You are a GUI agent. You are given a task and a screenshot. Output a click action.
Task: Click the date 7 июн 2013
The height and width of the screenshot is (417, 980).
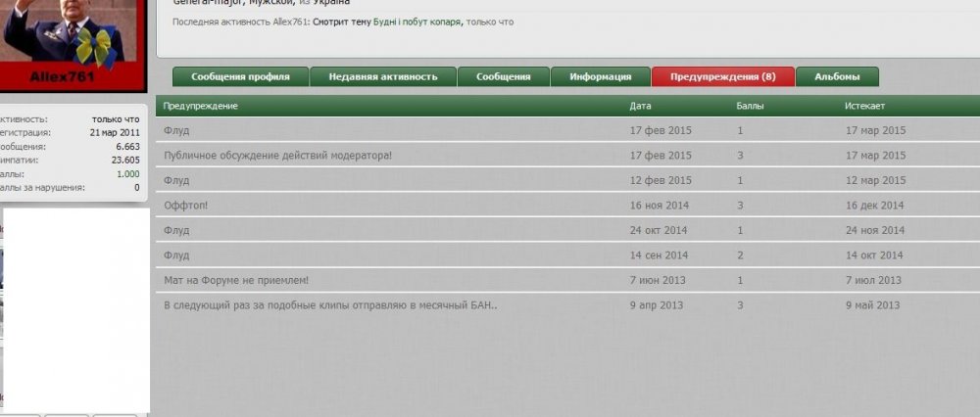pyautogui.click(x=658, y=280)
